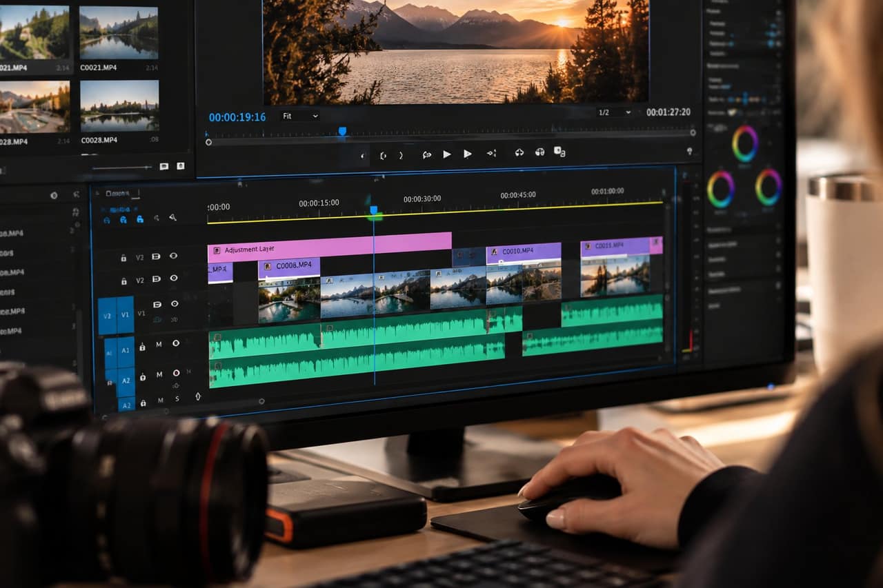Viewport: 883px width, 588px height.
Task: Toggle the lock on the A1 track
Action: (x=143, y=347)
